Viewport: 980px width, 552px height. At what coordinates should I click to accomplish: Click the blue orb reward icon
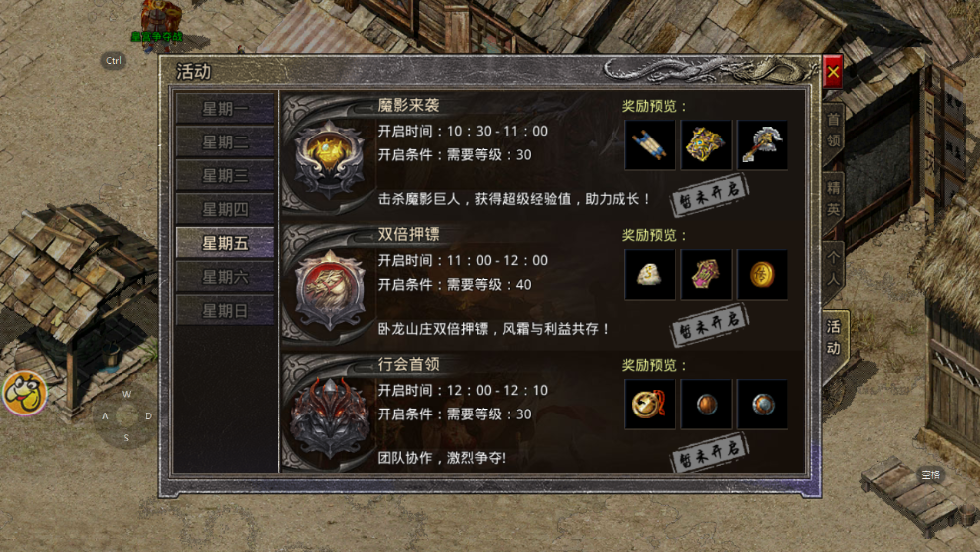click(762, 404)
